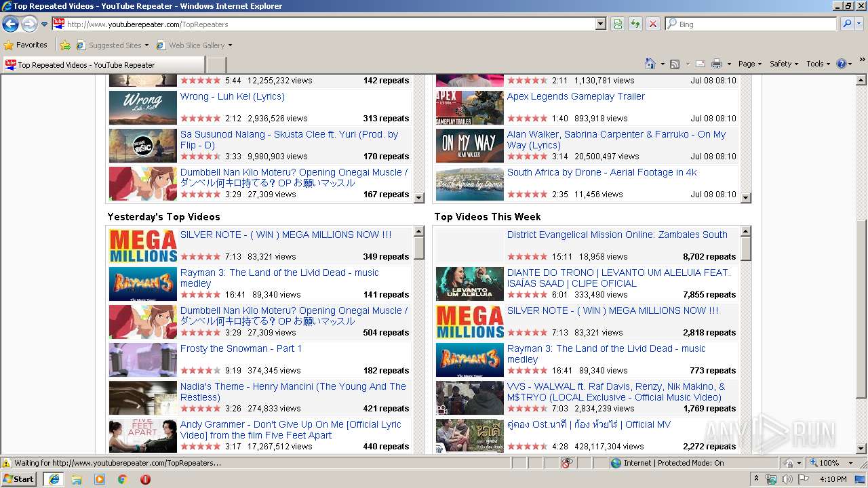Open the Print options dropdown arrow
868x488 pixels.
coord(729,64)
